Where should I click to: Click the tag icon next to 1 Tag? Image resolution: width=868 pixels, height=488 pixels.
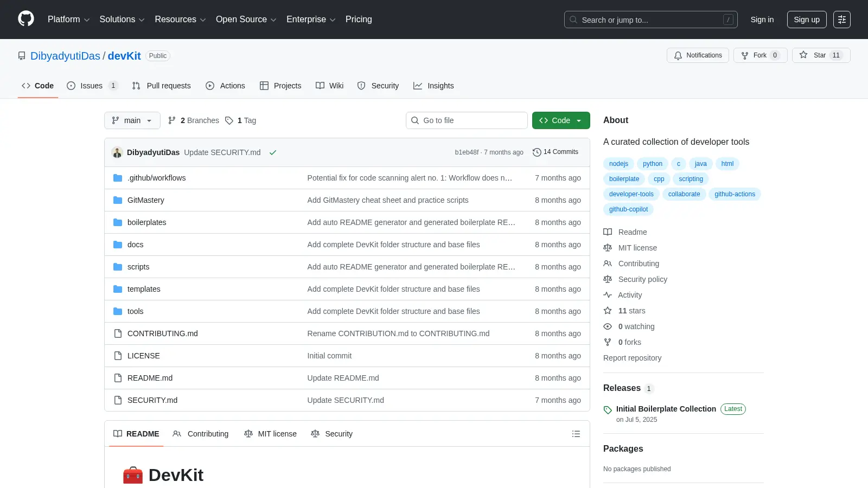229,120
